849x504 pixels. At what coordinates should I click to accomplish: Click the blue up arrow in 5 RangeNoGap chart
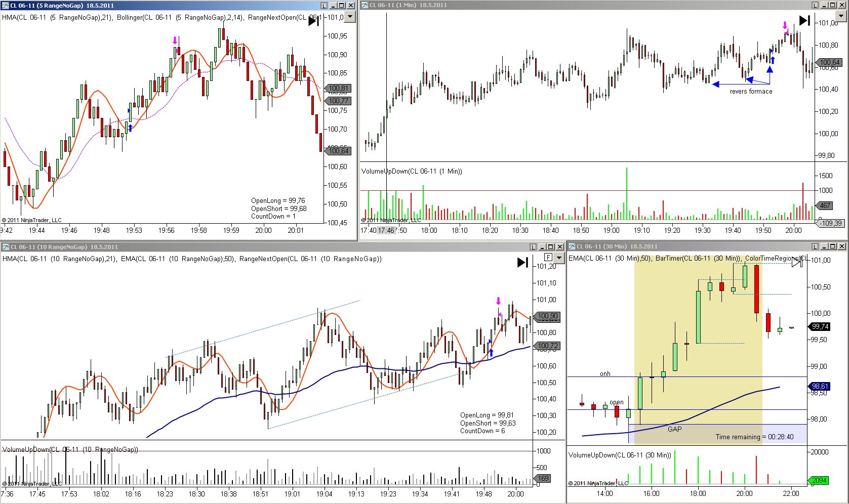point(130,128)
